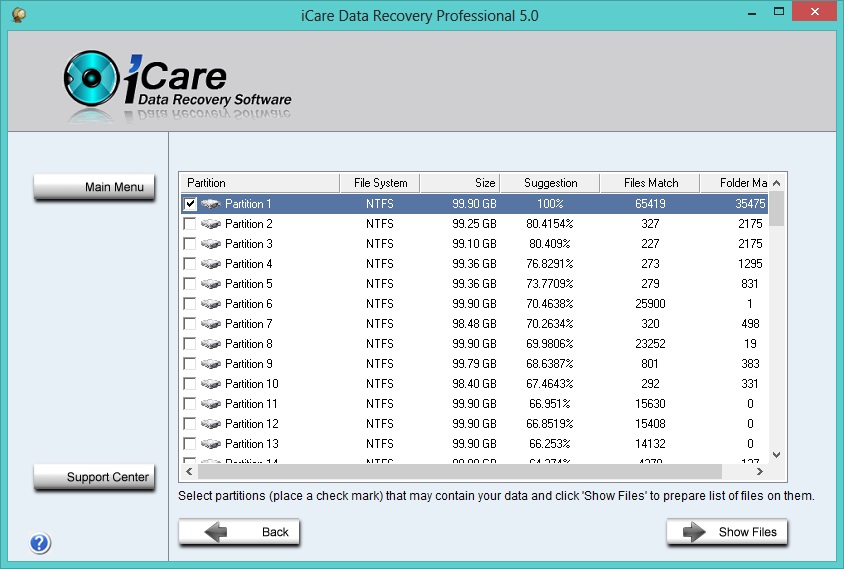Click the drive icon for Partition 6

pos(210,304)
